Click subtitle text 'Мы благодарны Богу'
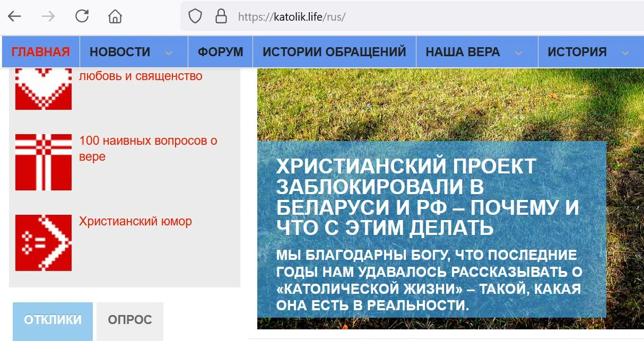 pos(429,281)
